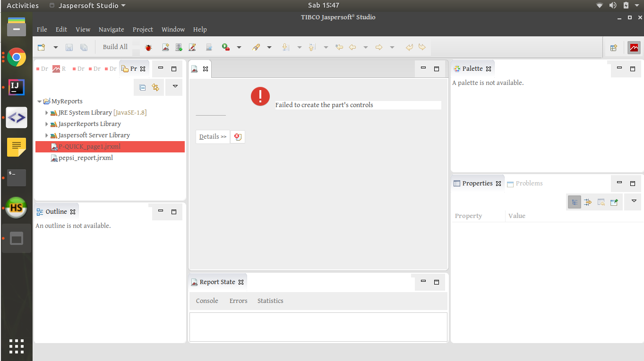
Task: Click the error log icon beside Details
Action: tap(238, 137)
